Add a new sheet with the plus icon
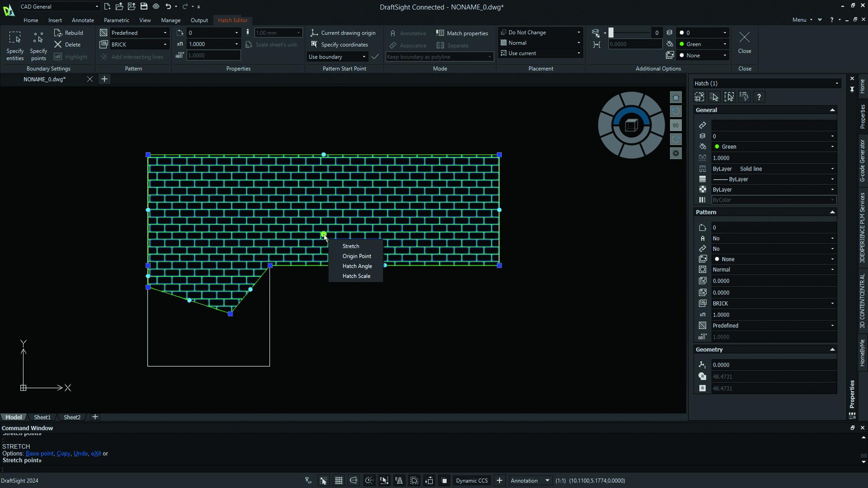The image size is (868, 488). [x=95, y=417]
